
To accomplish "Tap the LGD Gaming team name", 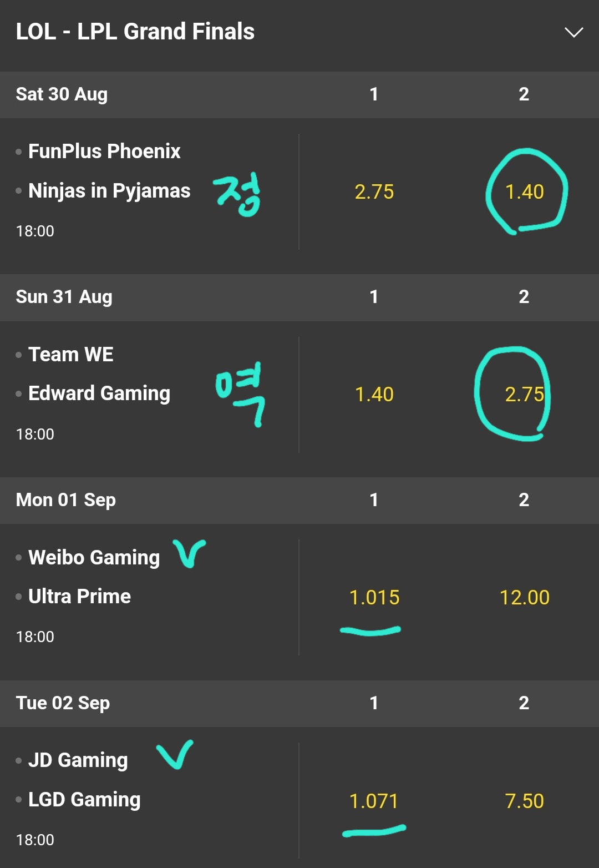I will 84,800.
